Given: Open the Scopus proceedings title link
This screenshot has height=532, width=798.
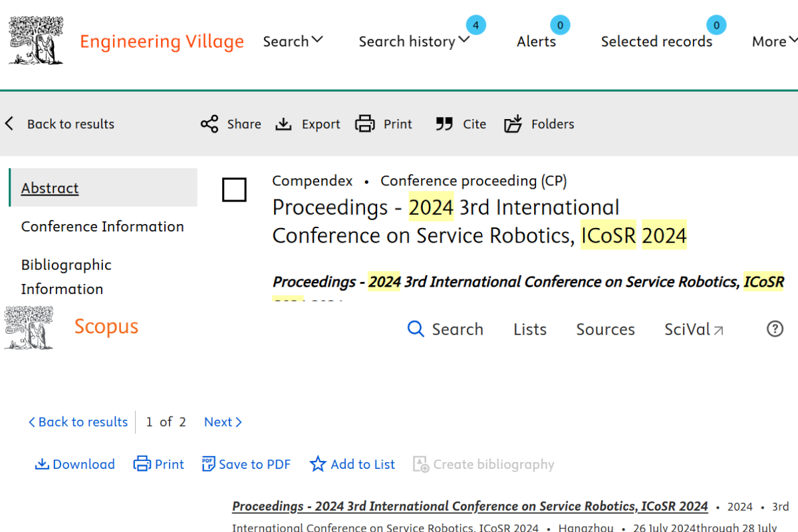Looking at the screenshot, I should coord(469,506).
